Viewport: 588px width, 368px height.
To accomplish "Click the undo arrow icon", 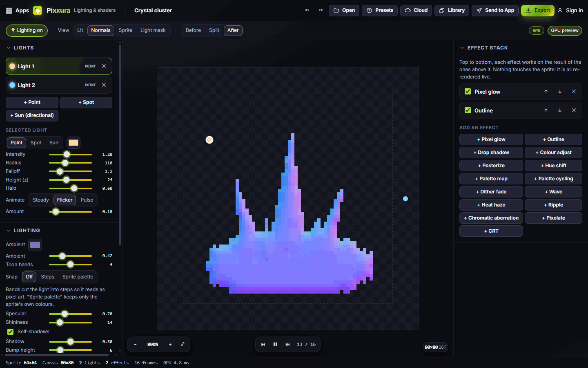I will (x=307, y=10).
